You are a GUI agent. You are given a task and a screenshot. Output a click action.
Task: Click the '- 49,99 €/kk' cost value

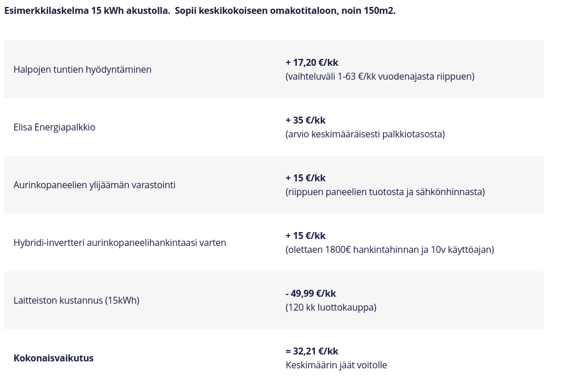310,293
